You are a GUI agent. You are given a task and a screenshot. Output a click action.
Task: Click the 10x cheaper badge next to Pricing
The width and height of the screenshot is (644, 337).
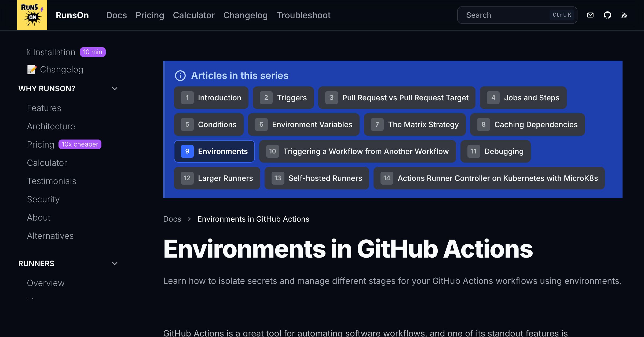[80, 144]
